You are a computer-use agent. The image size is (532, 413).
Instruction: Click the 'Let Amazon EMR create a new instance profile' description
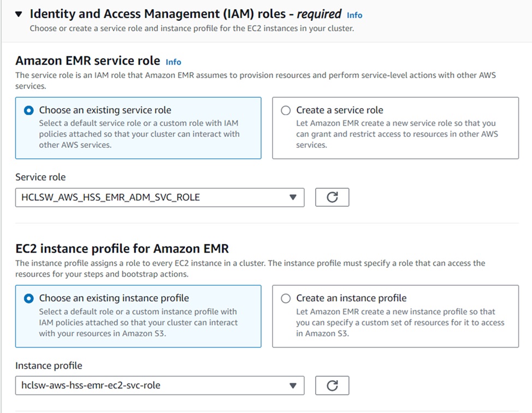point(400,322)
